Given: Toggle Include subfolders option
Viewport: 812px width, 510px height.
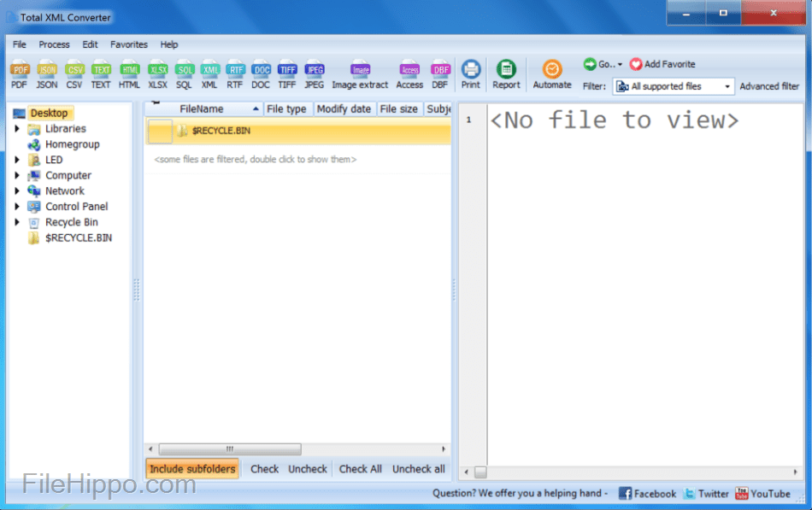Looking at the screenshot, I should 192,468.
